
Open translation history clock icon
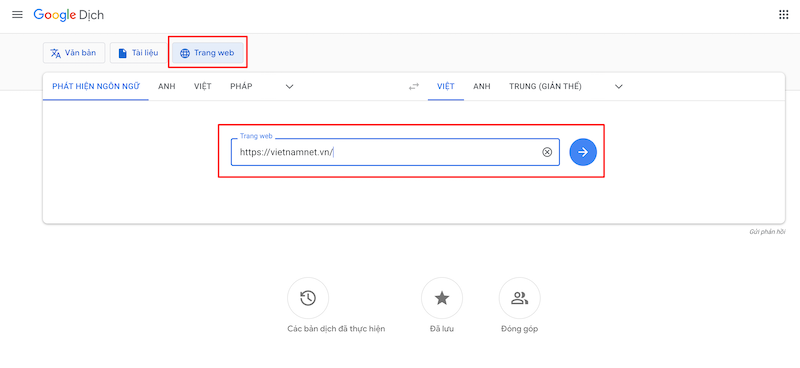pos(308,298)
